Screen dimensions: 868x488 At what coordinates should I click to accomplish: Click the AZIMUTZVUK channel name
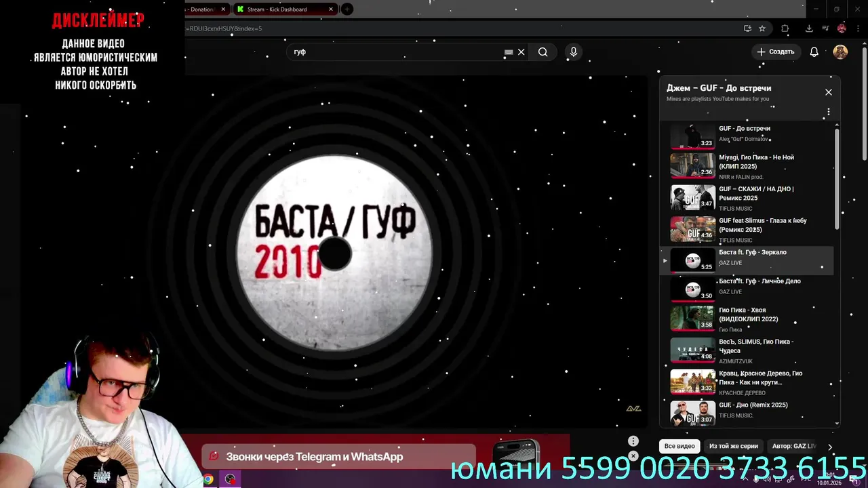(736, 361)
